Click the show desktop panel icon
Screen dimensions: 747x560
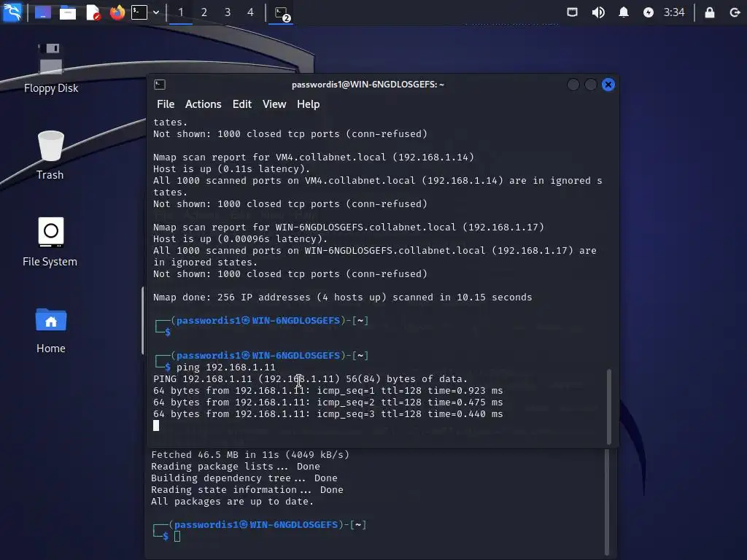[43, 12]
